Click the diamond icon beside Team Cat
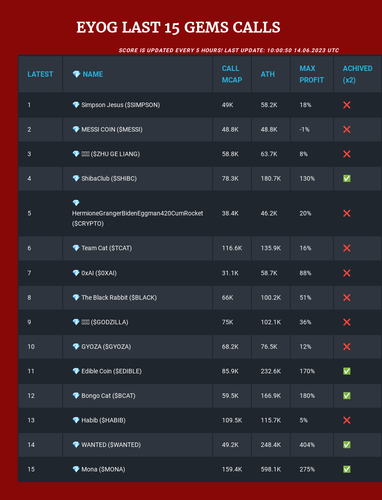The height and width of the screenshot is (500, 382). click(x=76, y=248)
